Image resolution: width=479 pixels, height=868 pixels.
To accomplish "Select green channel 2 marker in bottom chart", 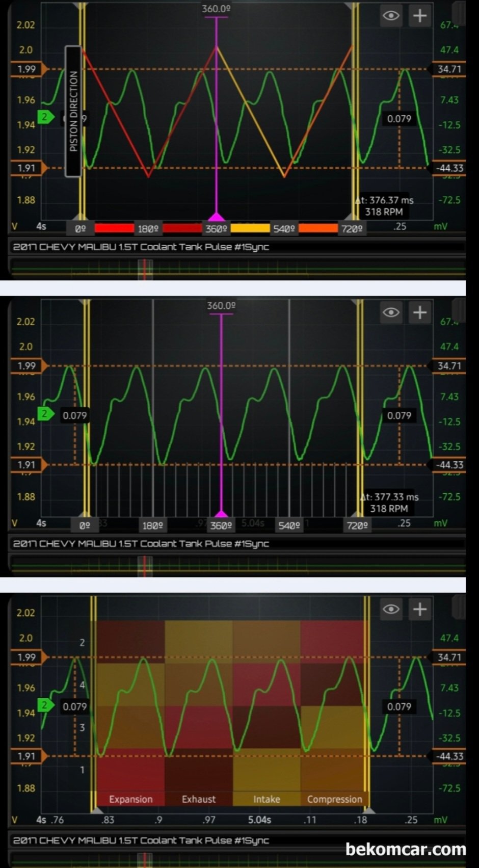I will click(45, 705).
